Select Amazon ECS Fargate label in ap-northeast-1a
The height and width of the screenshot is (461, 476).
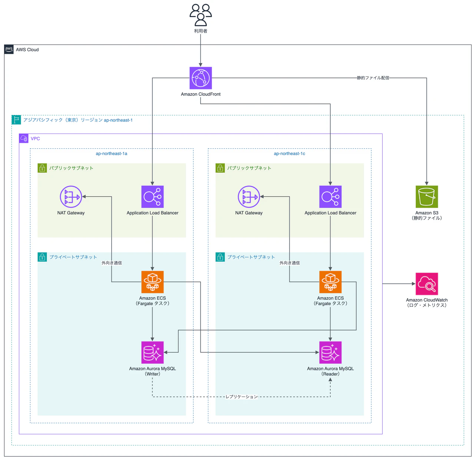(x=152, y=301)
